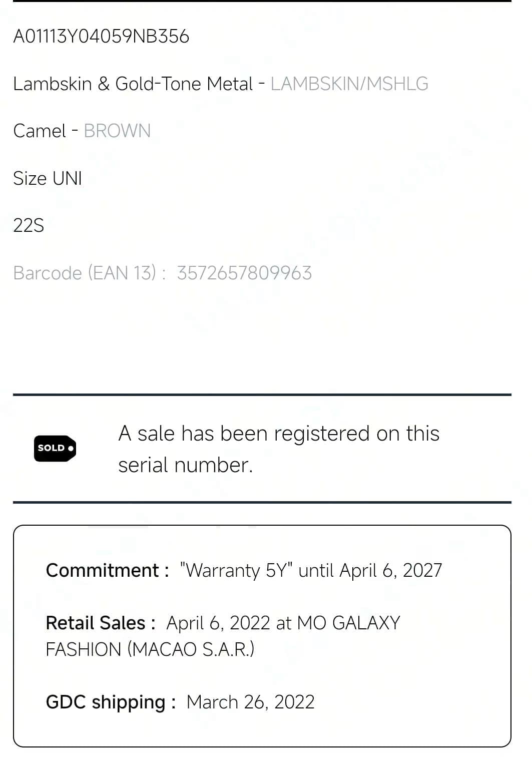Click the Commitment label

point(108,570)
